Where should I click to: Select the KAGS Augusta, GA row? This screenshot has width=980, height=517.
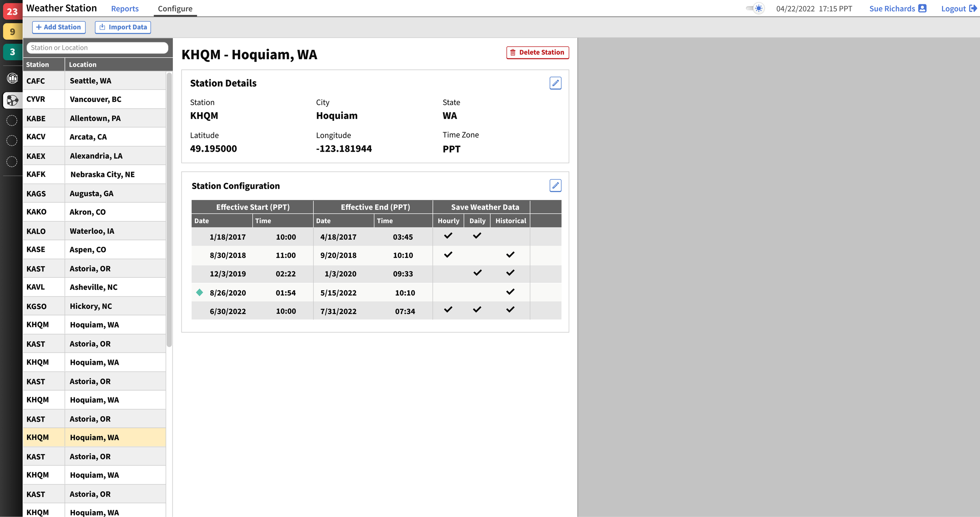[94, 193]
